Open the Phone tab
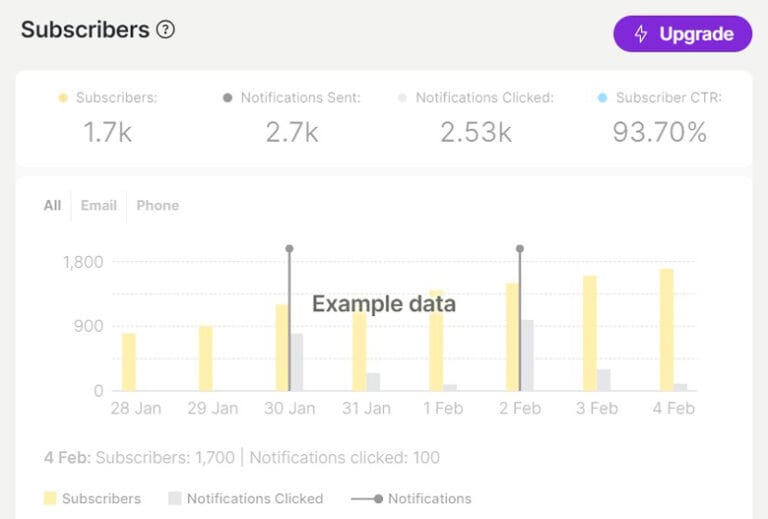The width and height of the screenshot is (768, 519). [158, 205]
